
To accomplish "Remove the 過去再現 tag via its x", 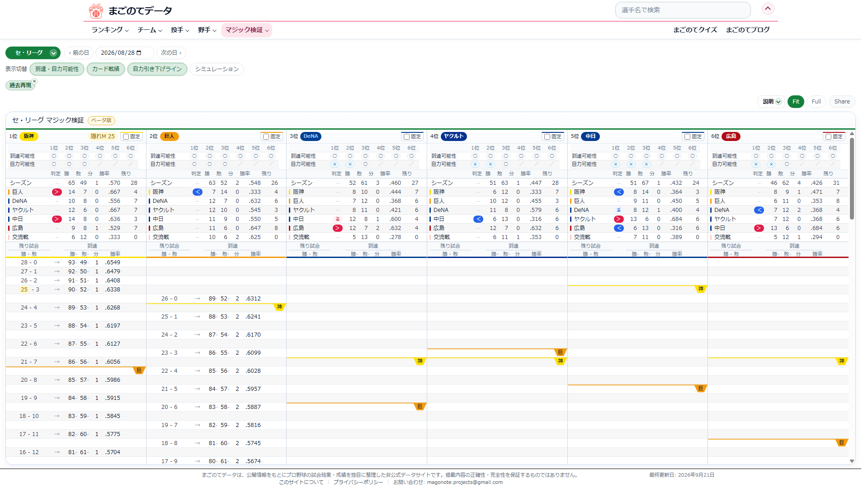I will (34, 81).
